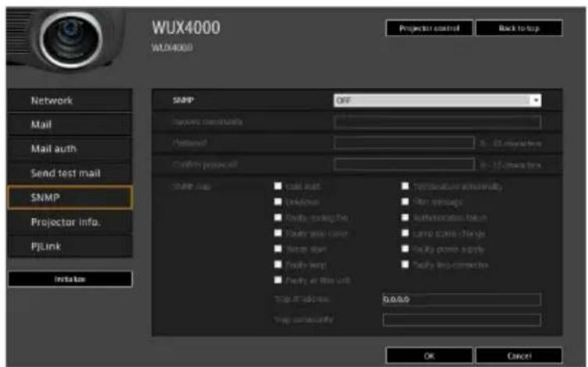588x367 pixels.
Task: Tick the Link down trap checkbox
Action: tap(278, 202)
